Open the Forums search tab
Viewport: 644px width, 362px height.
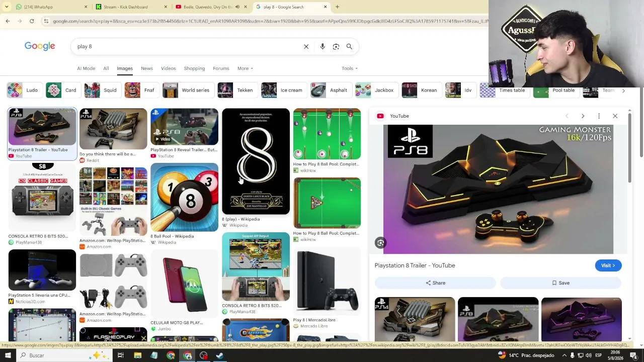(221, 68)
